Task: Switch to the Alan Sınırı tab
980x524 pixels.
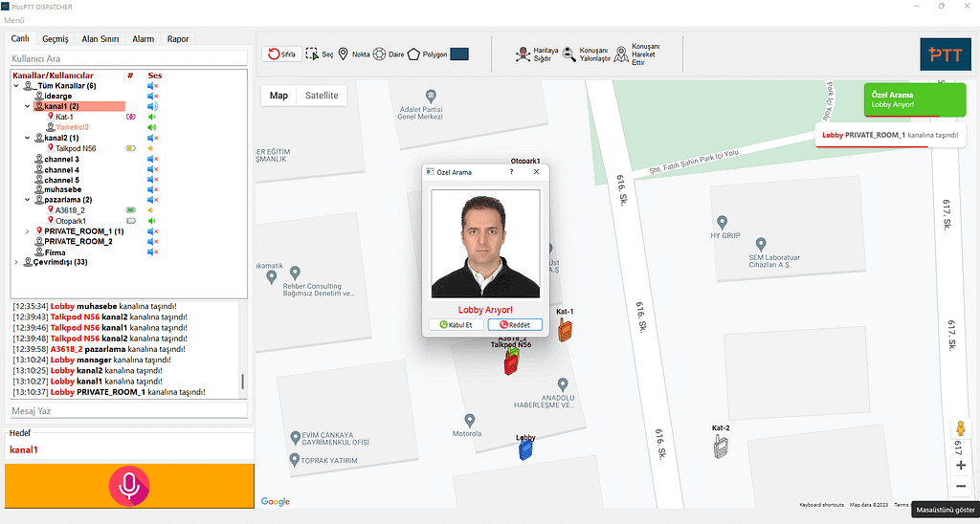Action: click(x=100, y=38)
